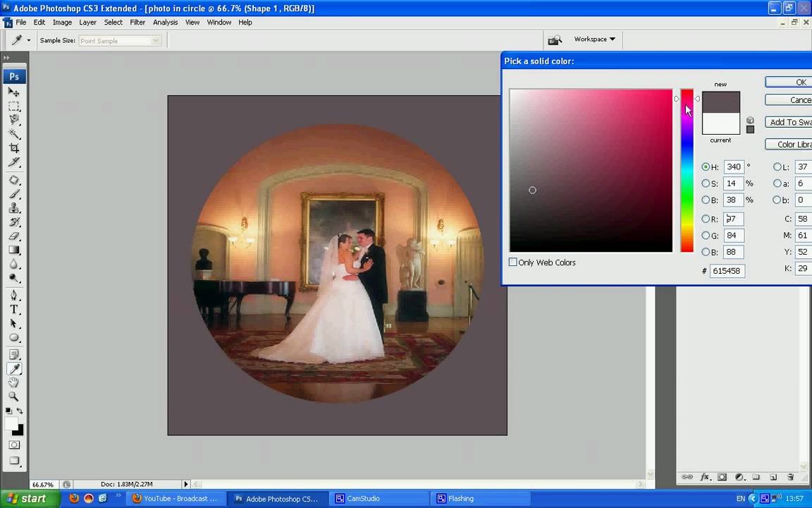Pick the Magic Wand tool
The width and height of the screenshot is (812, 508).
(13, 134)
